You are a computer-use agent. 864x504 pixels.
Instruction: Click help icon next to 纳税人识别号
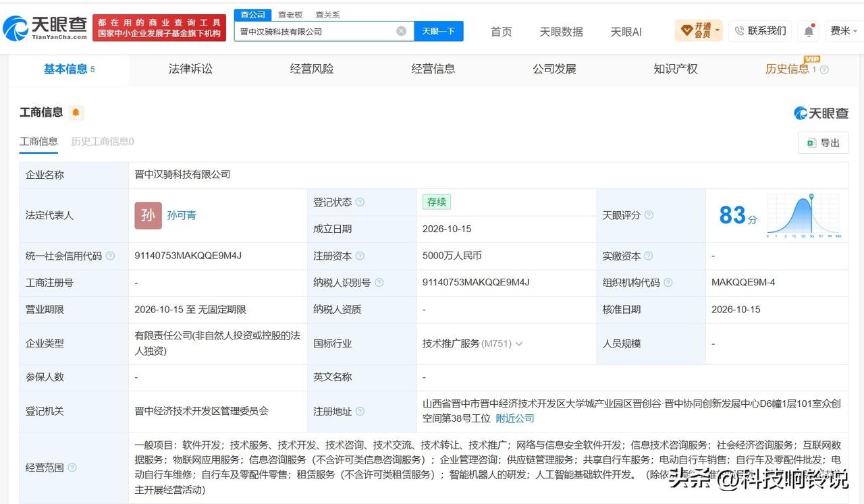click(379, 283)
